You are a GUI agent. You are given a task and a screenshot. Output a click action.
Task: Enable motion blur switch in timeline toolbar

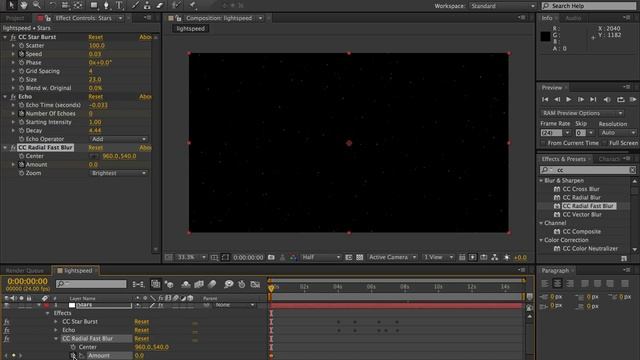click(x=212, y=284)
